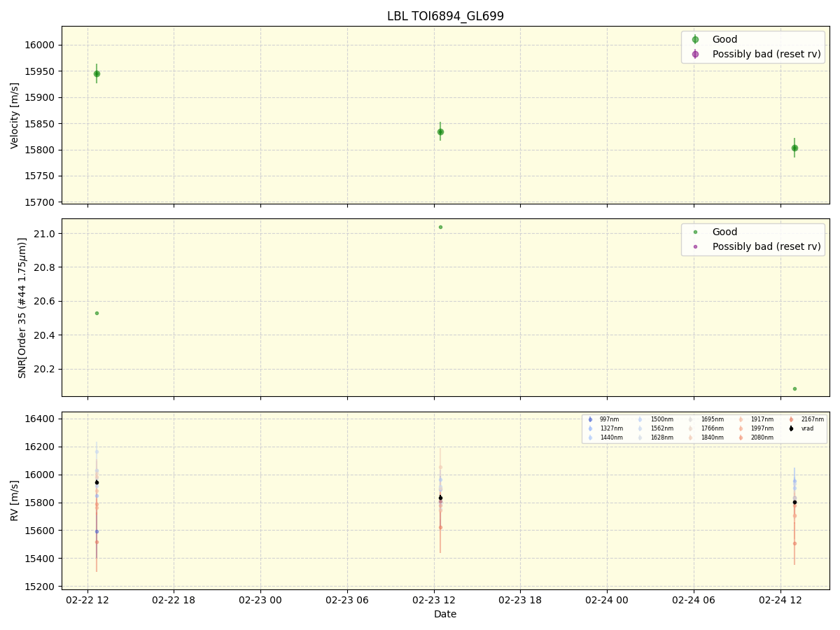The width and height of the screenshot is (840, 630).
Task: Click the 1562nm legend entry
Action: point(662,428)
